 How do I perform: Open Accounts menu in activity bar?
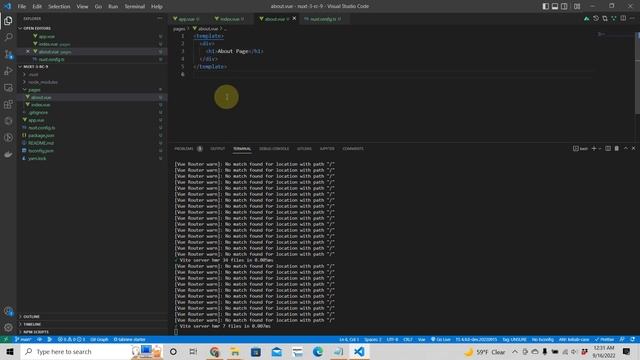[x=8, y=311]
